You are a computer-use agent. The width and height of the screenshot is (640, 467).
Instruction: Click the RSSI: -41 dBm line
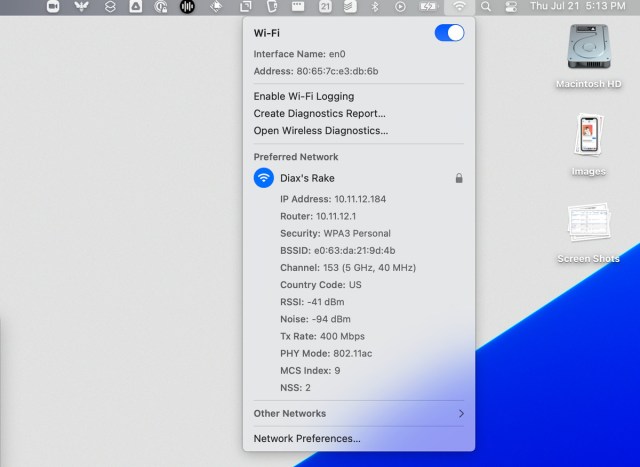[312, 302]
